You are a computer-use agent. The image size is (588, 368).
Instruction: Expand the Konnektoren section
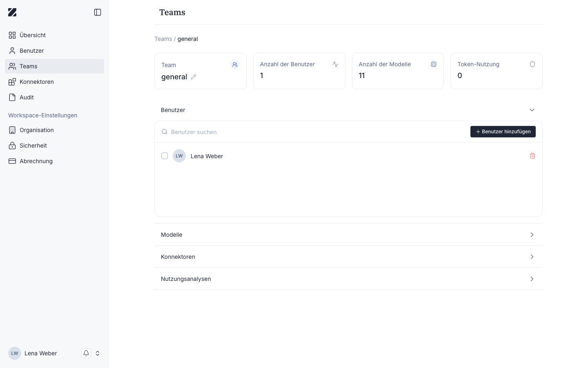(x=348, y=257)
